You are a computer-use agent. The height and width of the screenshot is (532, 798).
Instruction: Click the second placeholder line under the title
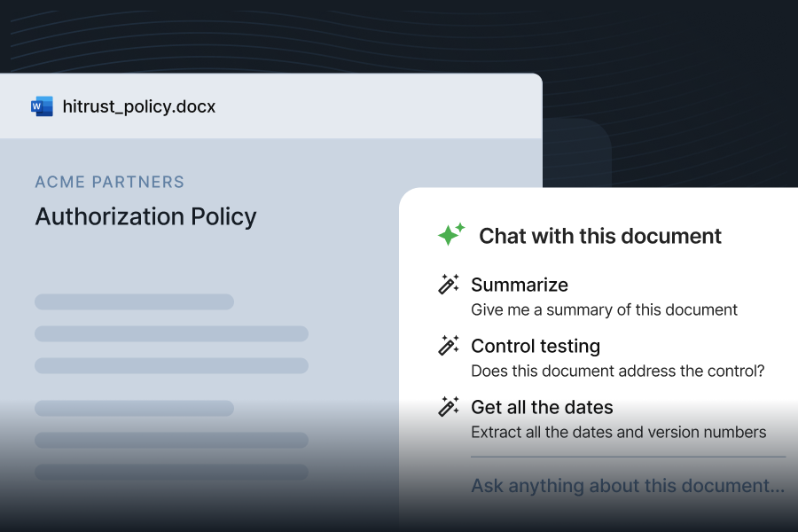coord(171,333)
